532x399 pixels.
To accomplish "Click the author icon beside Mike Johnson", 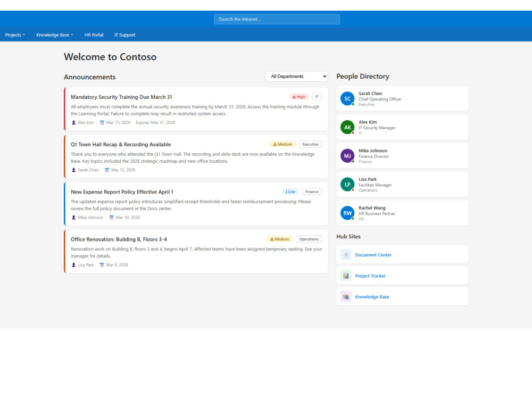I will point(73,218).
